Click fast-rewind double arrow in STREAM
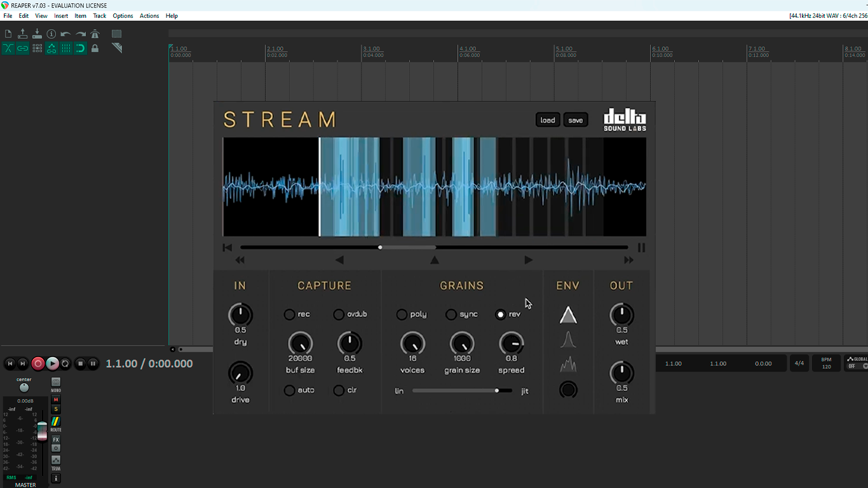Image resolution: width=868 pixels, height=488 pixels. click(x=240, y=260)
